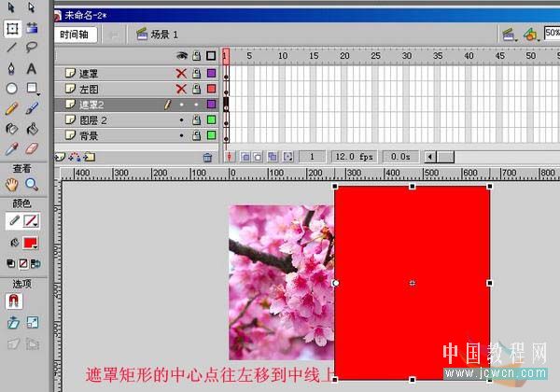The width and height of the screenshot is (560, 392).
Task: Select the black arrow Selection tool
Action: click(11, 7)
